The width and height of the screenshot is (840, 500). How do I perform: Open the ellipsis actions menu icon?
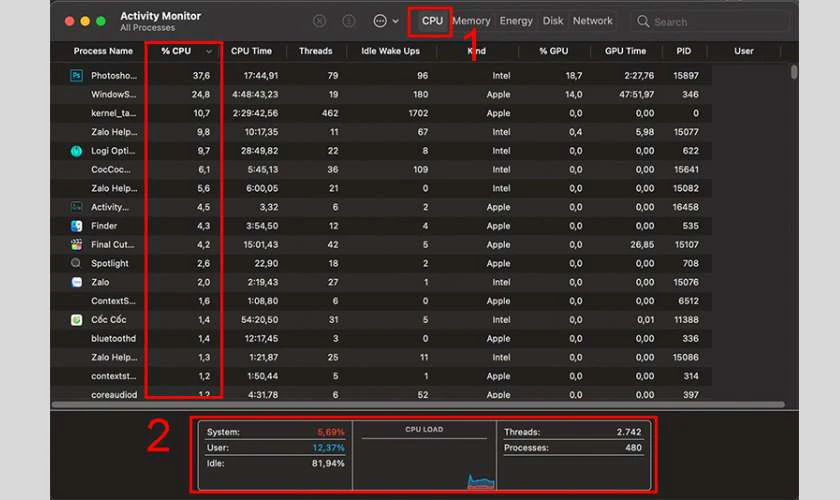380,21
